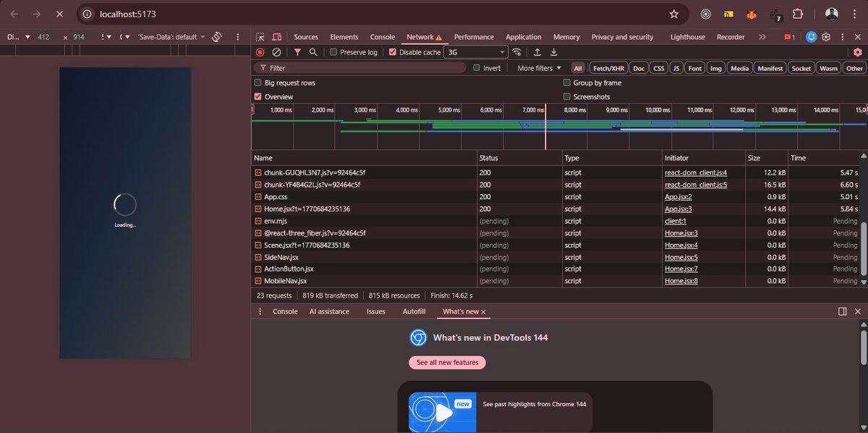Viewport: 868px width, 433px height.
Task: Close the bottom drawer
Action: coord(858,311)
